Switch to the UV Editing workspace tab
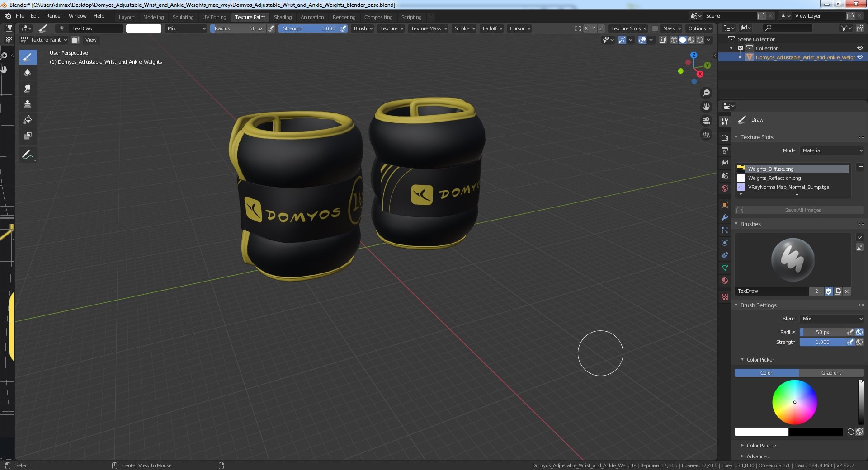868x470 pixels. point(214,17)
